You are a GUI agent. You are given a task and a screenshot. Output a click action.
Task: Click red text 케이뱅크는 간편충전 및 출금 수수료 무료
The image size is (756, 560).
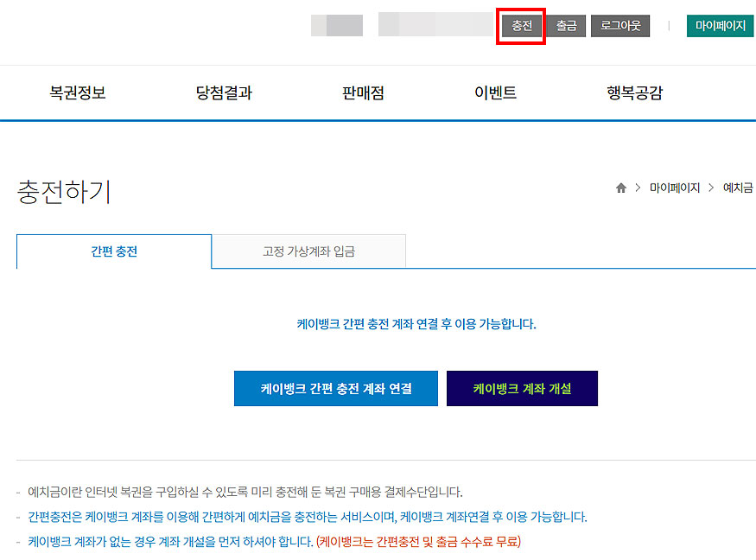[x=418, y=542]
